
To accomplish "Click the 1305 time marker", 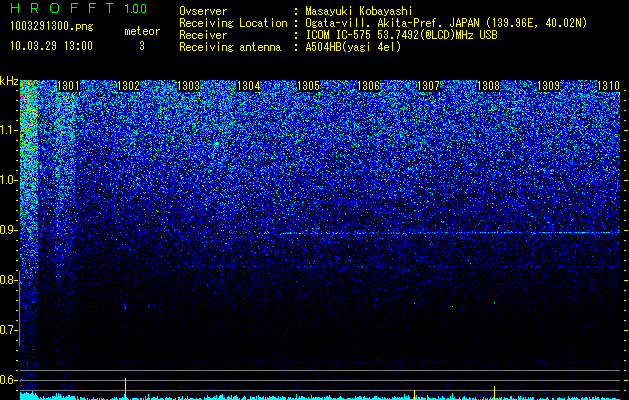I will click(308, 86).
